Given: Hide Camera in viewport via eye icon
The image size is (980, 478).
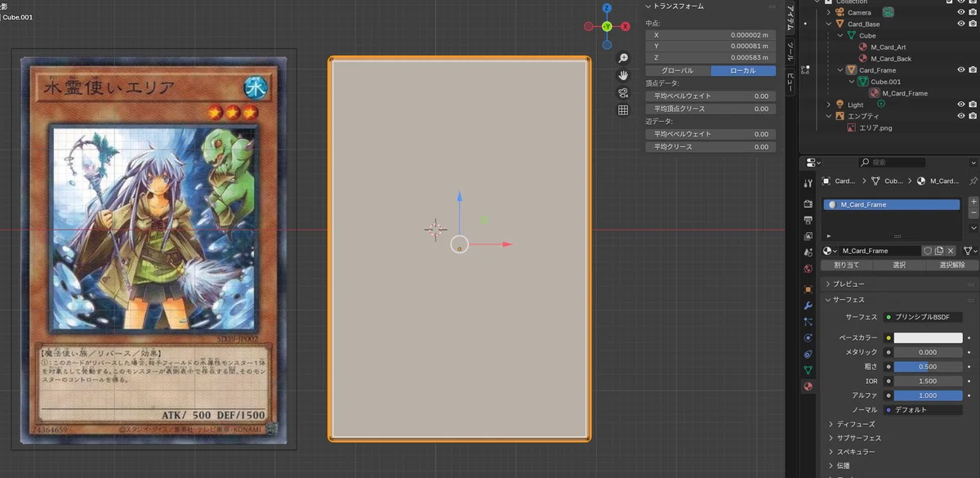Looking at the screenshot, I should pos(961,12).
